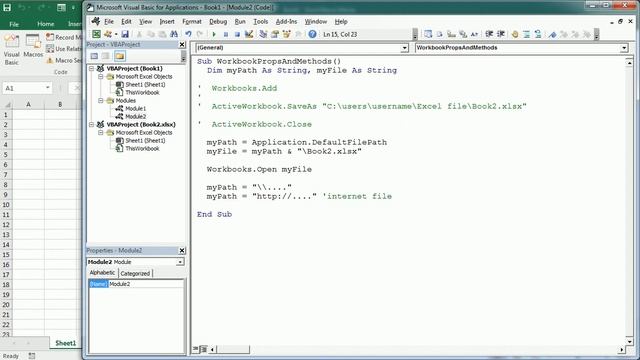Collapse Book1's Microsoft Excel Objects folder

click(x=101, y=76)
